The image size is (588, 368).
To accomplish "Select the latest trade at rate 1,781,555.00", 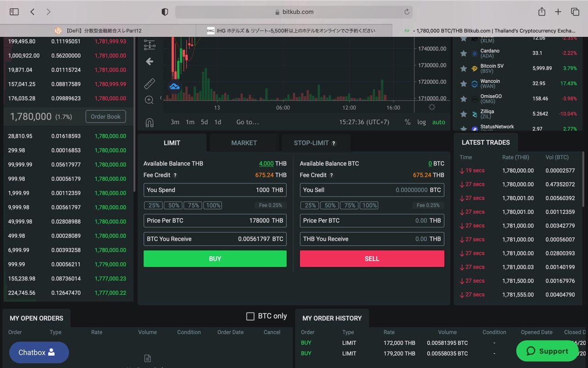I will (518, 294).
